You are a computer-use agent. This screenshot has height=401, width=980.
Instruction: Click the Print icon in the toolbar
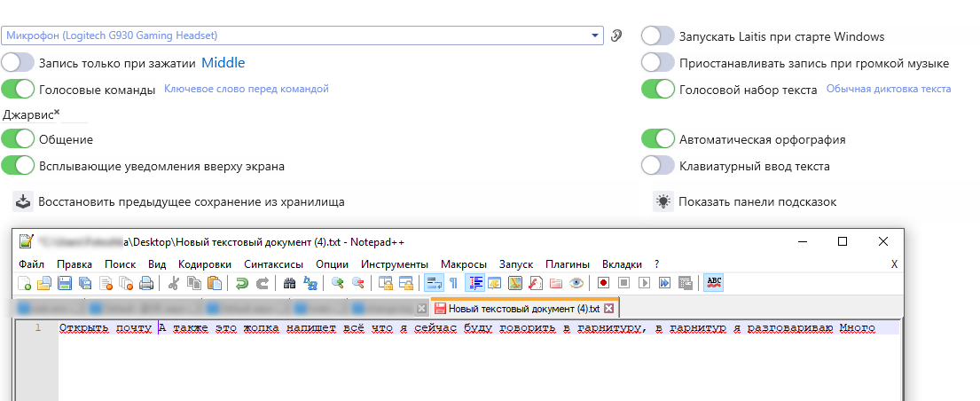click(146, 283)
